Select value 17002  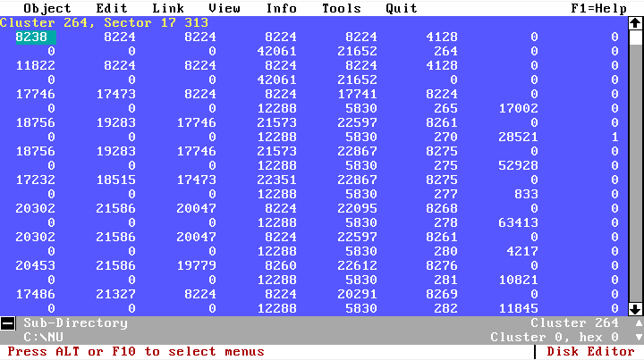[518, 108]
